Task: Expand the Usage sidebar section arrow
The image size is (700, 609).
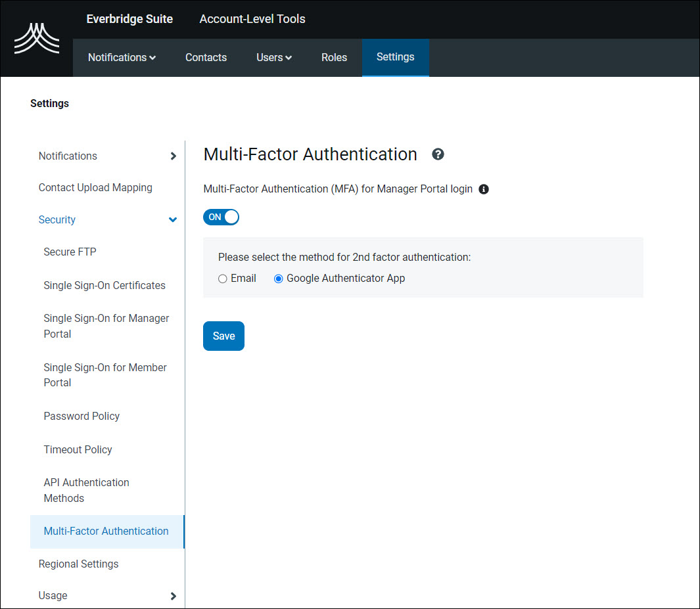Action: pyautogui.click(x=173, y=596)
